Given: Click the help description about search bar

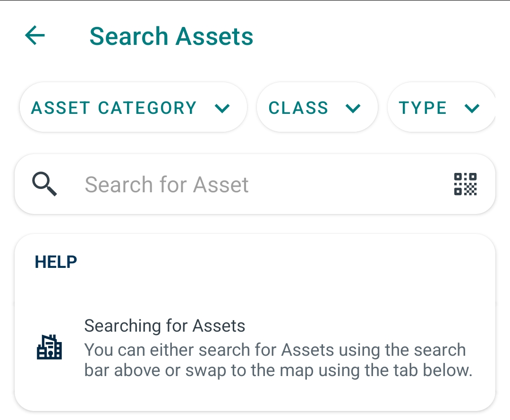Looking at the screenshot, I should pyautogui.click(x=279, y=360).
